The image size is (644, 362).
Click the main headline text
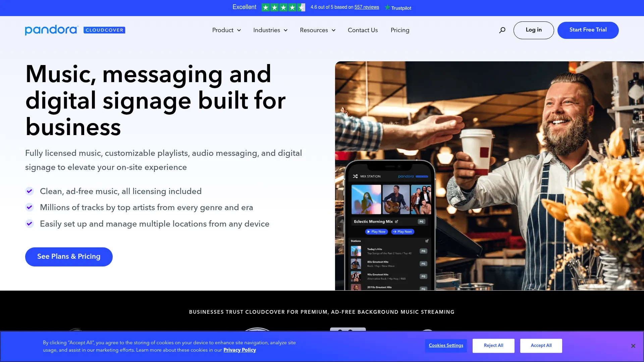[155, 101]
